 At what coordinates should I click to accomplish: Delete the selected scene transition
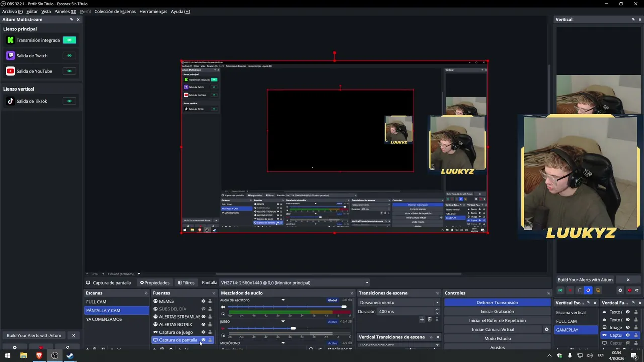click(x=429, y=319)
